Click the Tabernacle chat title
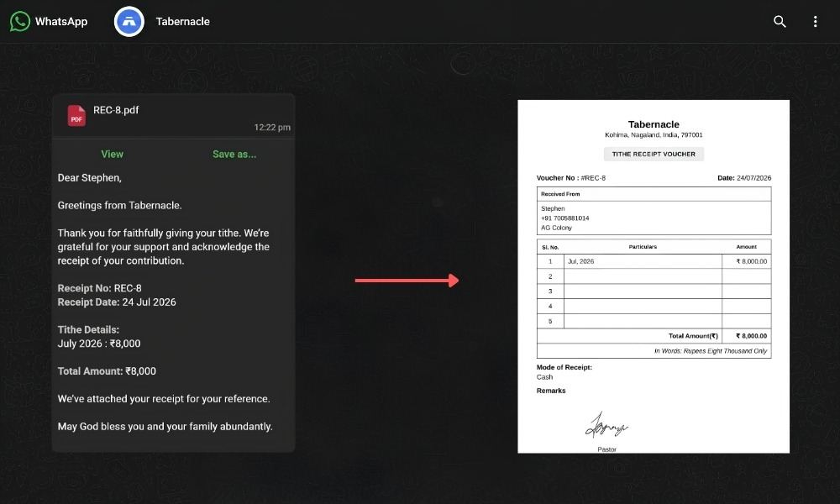The height and width of the screenshot is (504, 840). [x=182, y=22]
